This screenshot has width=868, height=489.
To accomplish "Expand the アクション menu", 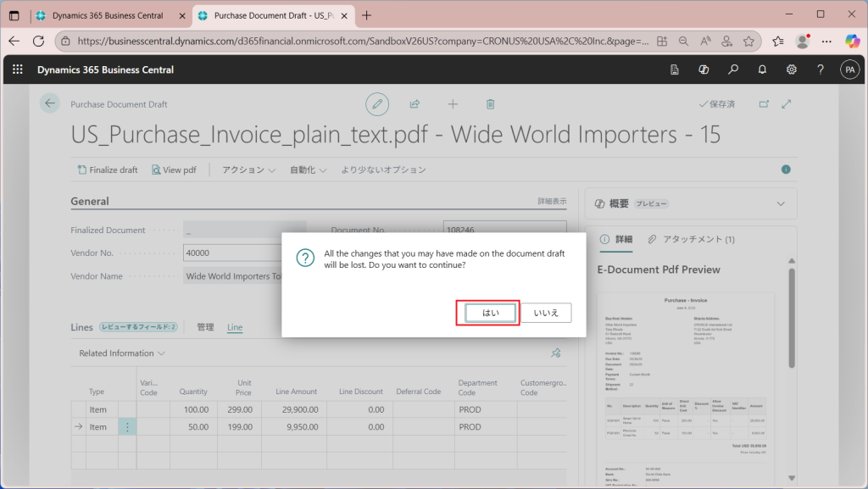I will [248, 169].
